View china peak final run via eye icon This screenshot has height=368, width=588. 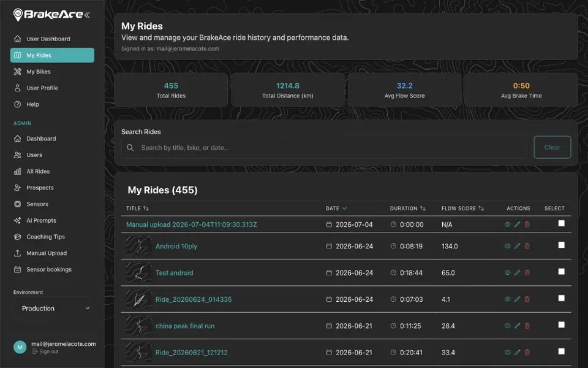coord(507,326)
